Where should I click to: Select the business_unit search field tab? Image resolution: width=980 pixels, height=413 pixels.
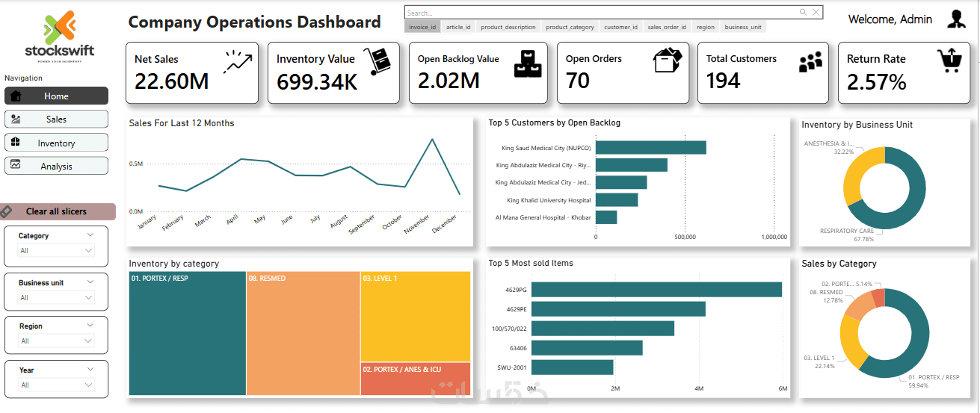click(x=743, y=27)
